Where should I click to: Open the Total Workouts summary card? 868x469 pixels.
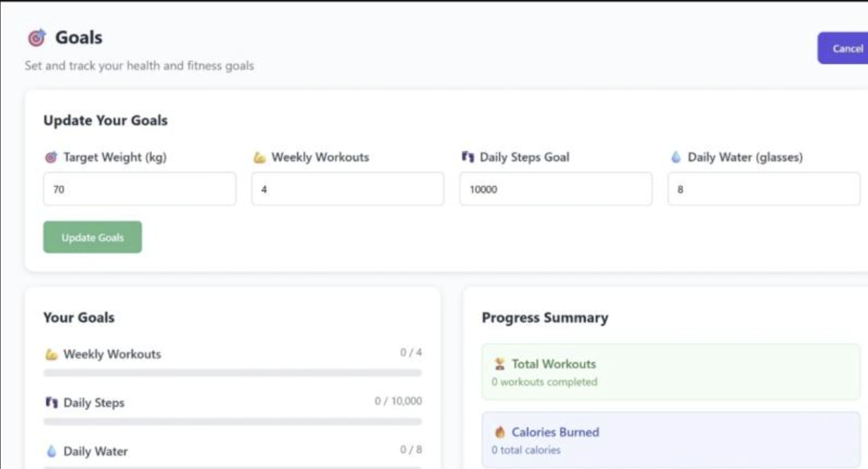(671, 372)
